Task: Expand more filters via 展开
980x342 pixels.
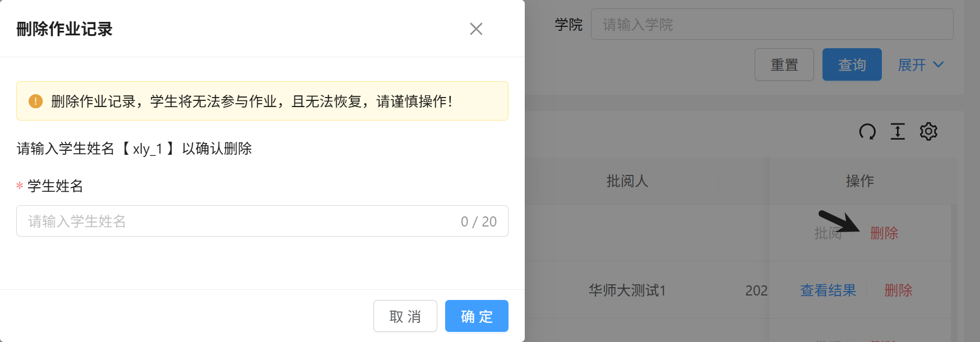Action: (x=921, y=65)
